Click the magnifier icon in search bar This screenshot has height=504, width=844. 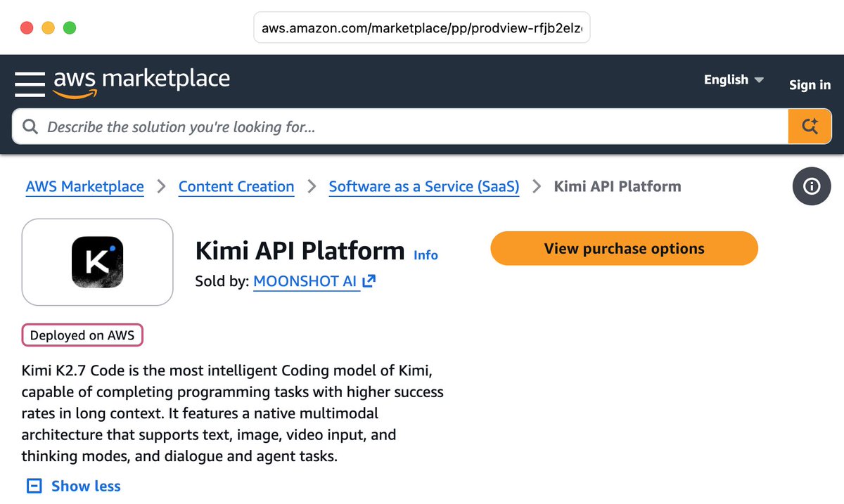tap(30, 127)
